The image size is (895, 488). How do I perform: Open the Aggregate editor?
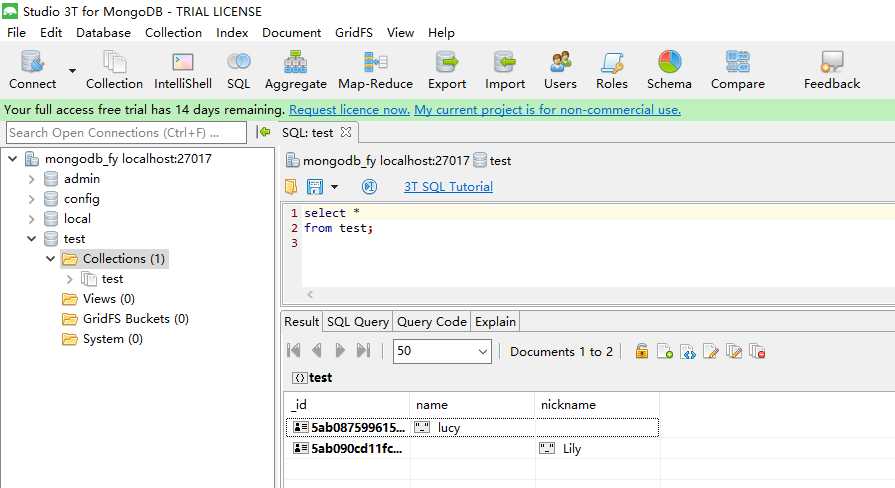(x=296, y=70)
